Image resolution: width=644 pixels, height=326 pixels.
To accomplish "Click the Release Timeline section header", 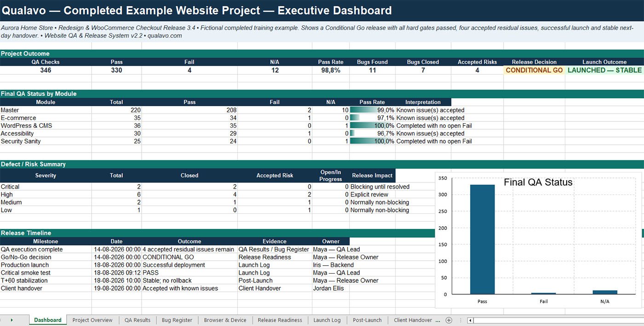I will click(217, 233).
